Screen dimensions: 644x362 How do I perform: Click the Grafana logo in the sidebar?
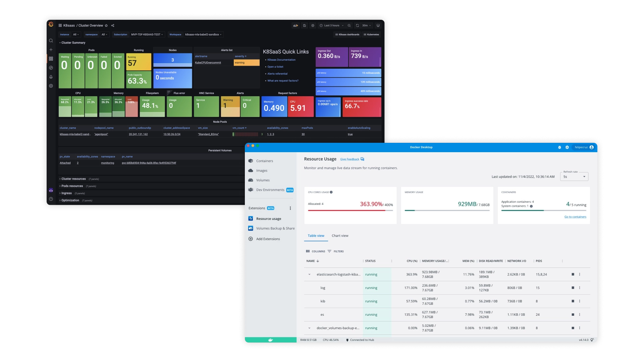point(51,24)
